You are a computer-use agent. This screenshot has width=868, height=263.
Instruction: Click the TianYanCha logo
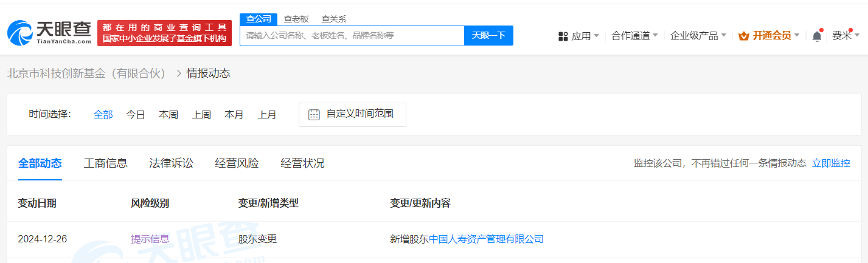coord(49,33)
